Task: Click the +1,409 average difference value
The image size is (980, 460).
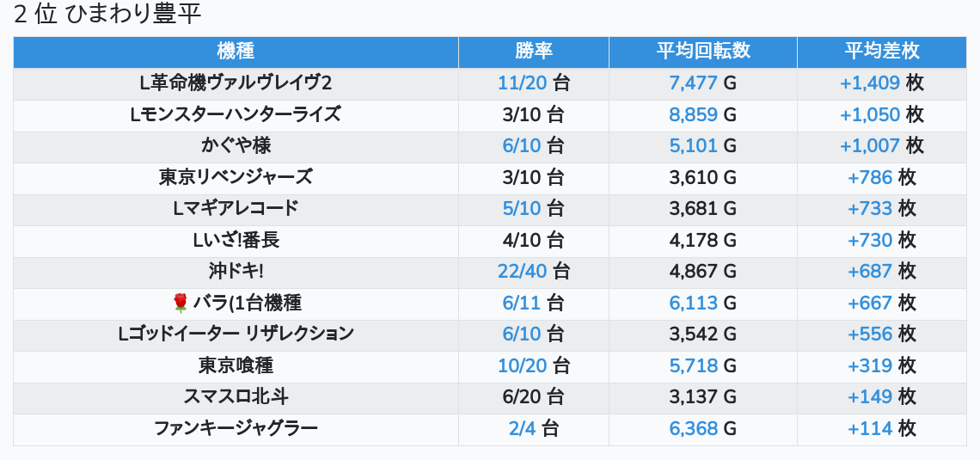Action: [870, 83]
